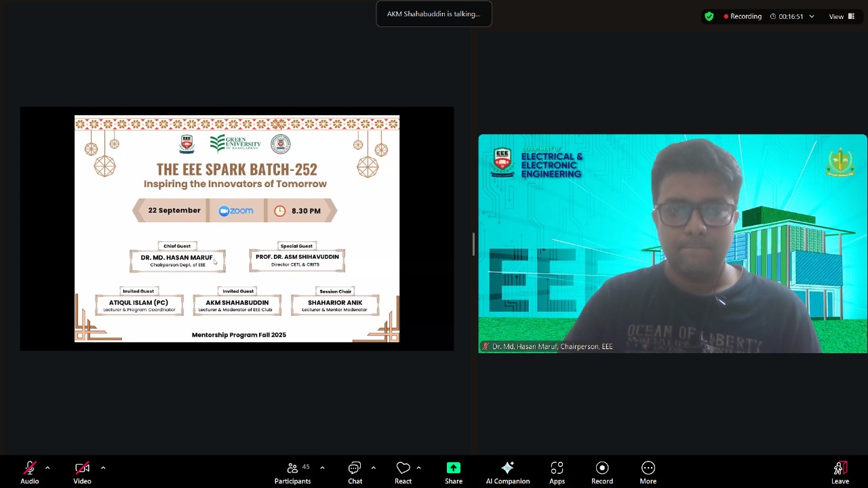Open the View layout menu

[x=841, y=16]
